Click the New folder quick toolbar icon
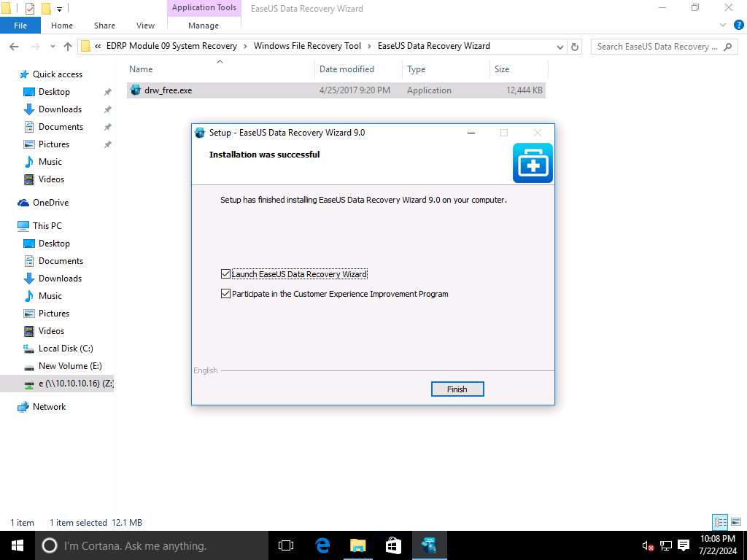747x560 pixels. (x=46, y=8)
